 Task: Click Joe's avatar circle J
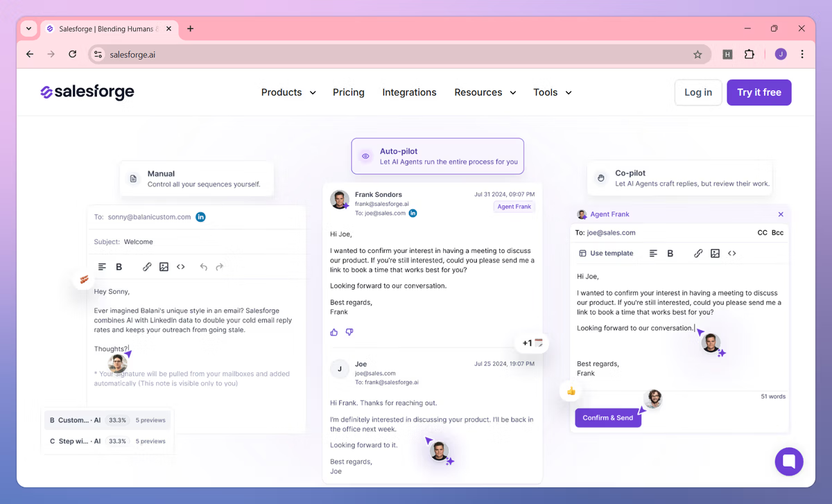coord(340,369)
